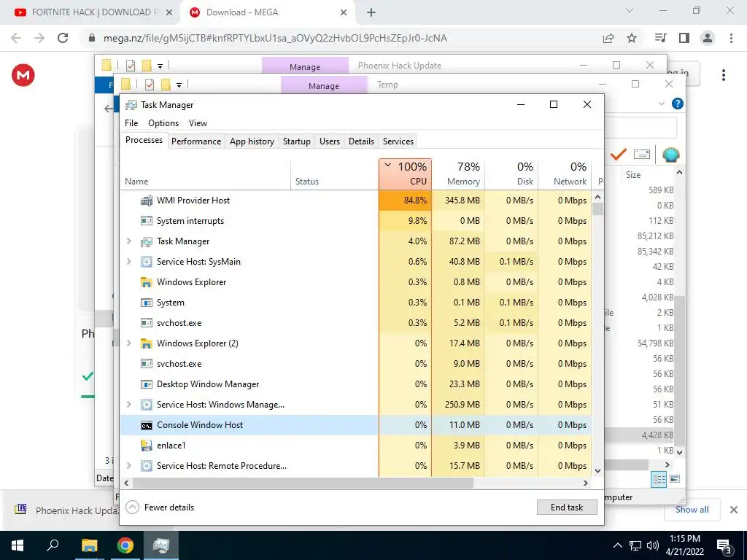
Task: Open the MEGA logo in the page
Action: [23, 75]
